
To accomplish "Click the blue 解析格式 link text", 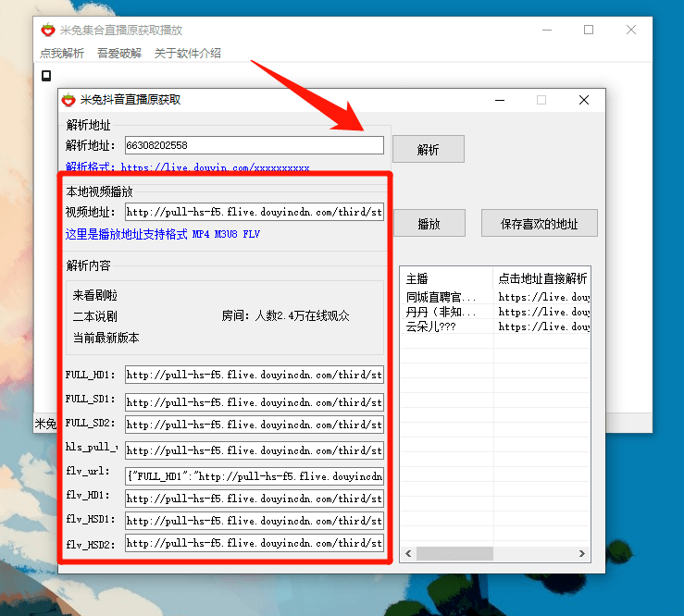I will click(188, 167).
